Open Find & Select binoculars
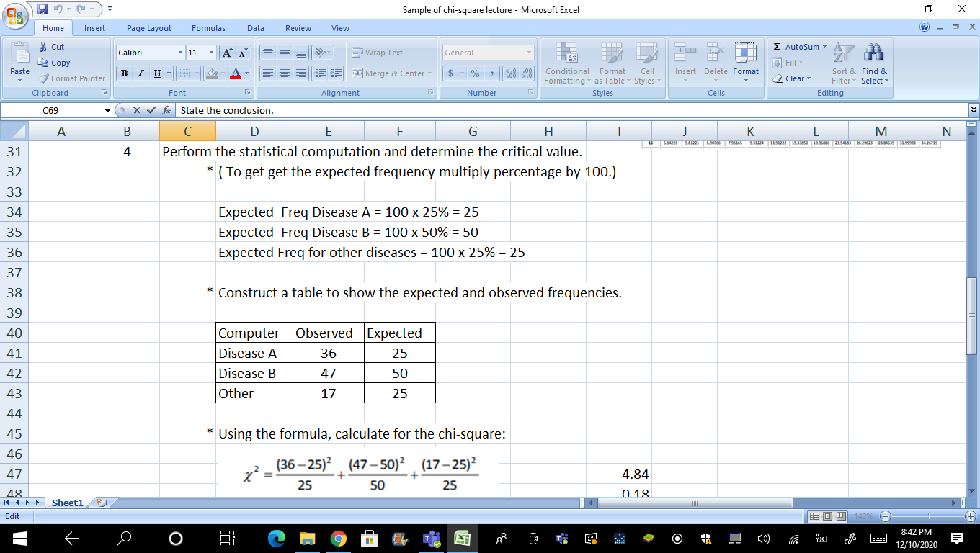The height and width of the screenshot is (553, 980). click(875, 63)
